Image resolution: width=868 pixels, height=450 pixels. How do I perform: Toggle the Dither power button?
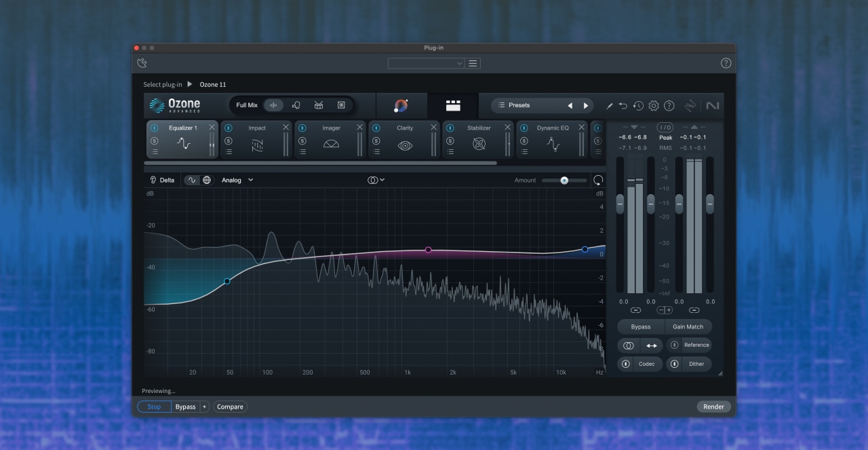[x=674, y=364]
